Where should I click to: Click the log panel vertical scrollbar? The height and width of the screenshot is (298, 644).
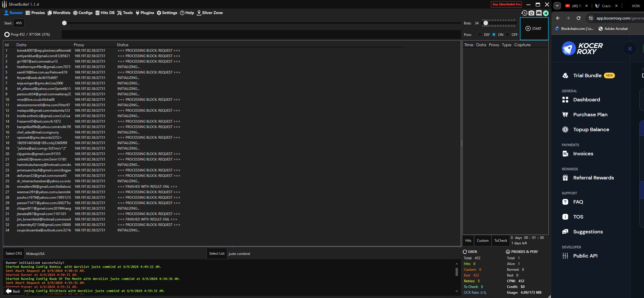456,272
